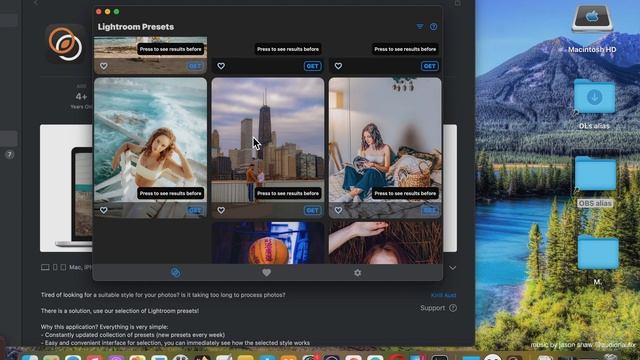The image size is (640, 360).
Task: Get the city skyline preset
Action: click(x=312, y=210)
